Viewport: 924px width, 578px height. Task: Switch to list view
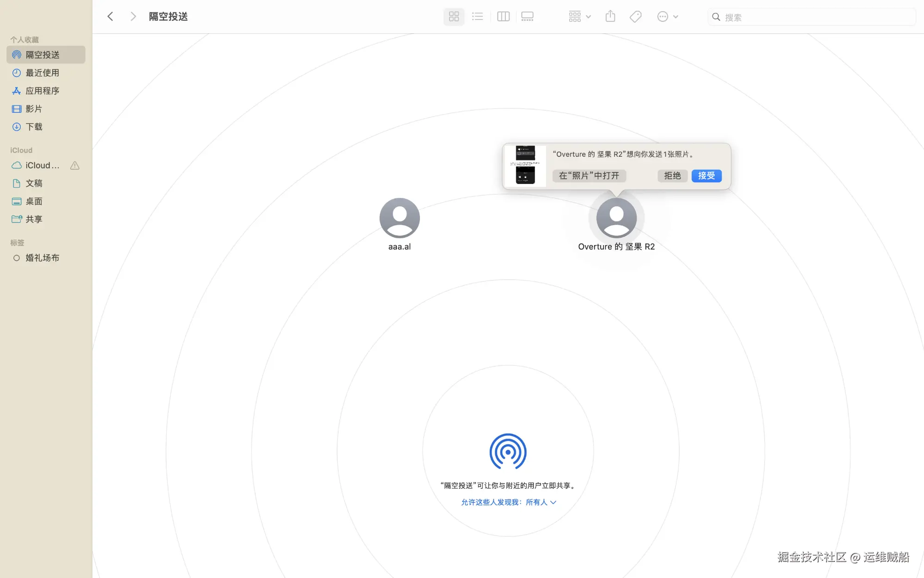tap(478, 17)
